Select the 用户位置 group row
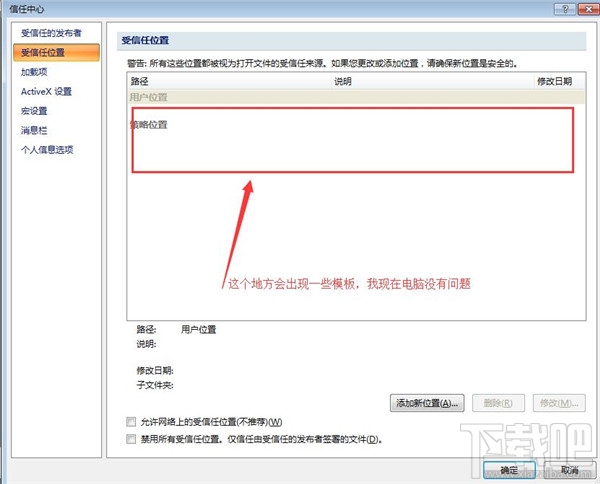The width and height of the screenshot is (600, 484). click(x=356, y=97)
